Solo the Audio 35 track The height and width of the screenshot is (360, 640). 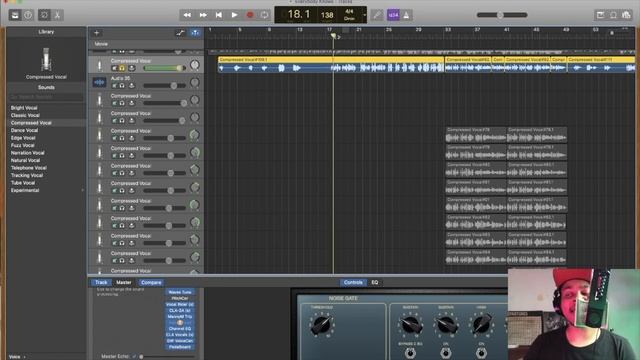tap(122, 86)
